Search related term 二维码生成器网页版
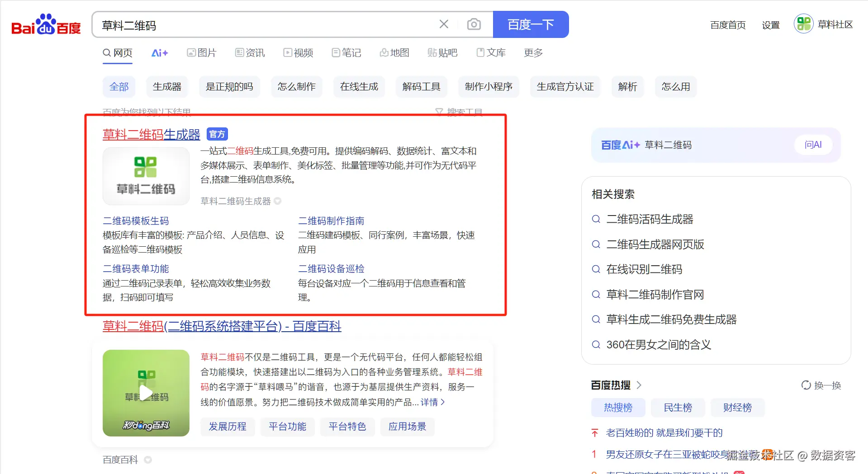Viewport: 868px width, 474px height. click(x=655, y=244)
